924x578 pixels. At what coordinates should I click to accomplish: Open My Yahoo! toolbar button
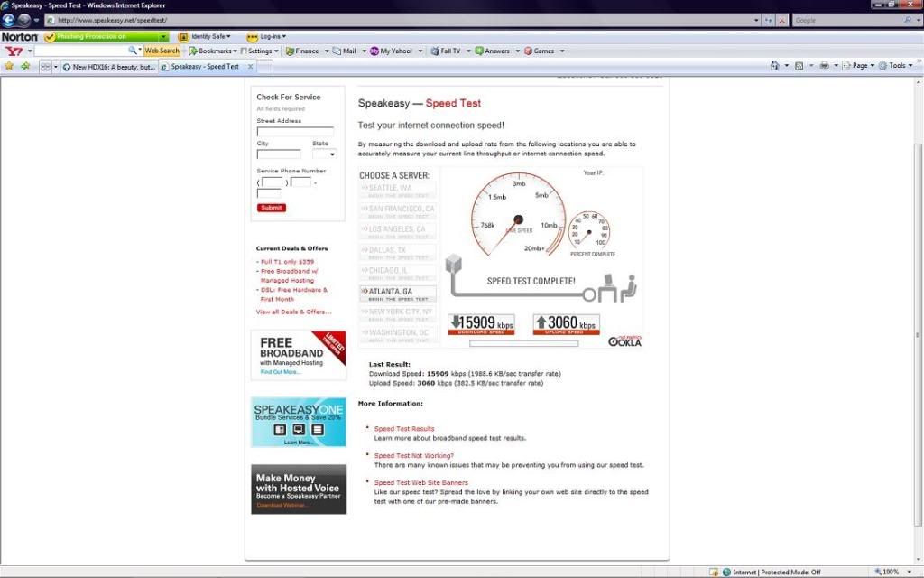pos(392,51)
